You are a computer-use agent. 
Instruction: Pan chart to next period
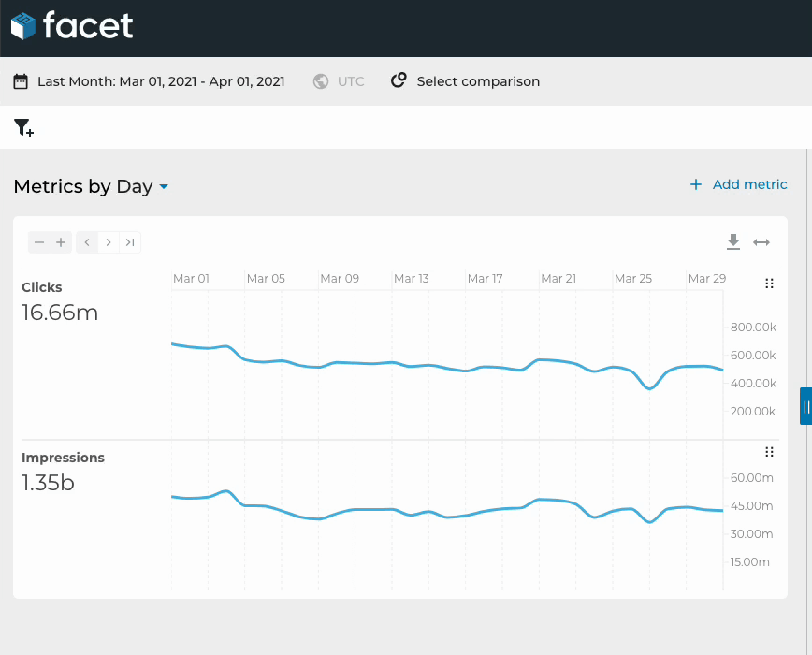pos(109,242)
